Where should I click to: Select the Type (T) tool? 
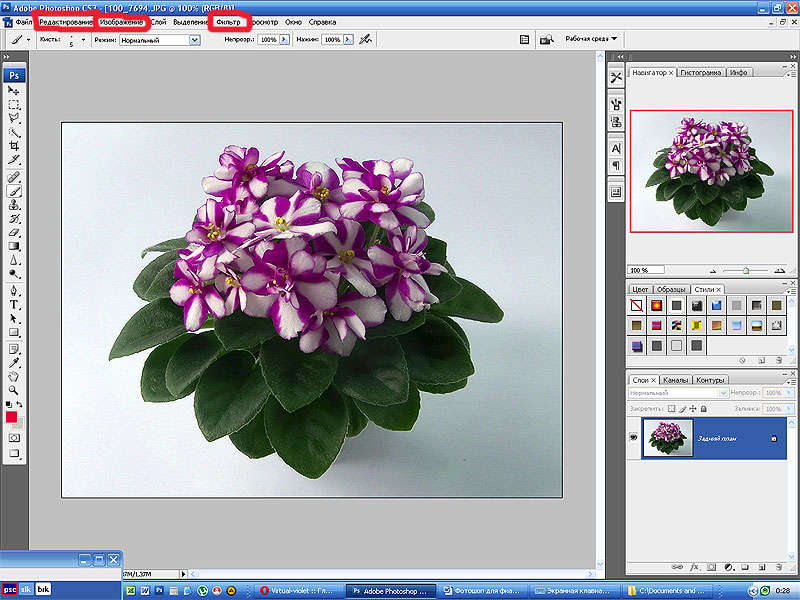[14, 304]
